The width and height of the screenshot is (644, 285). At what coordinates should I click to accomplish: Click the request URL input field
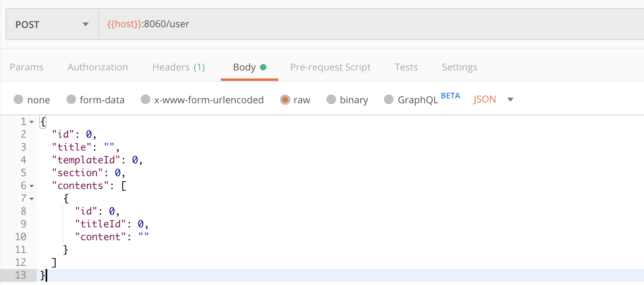point(360,24)
